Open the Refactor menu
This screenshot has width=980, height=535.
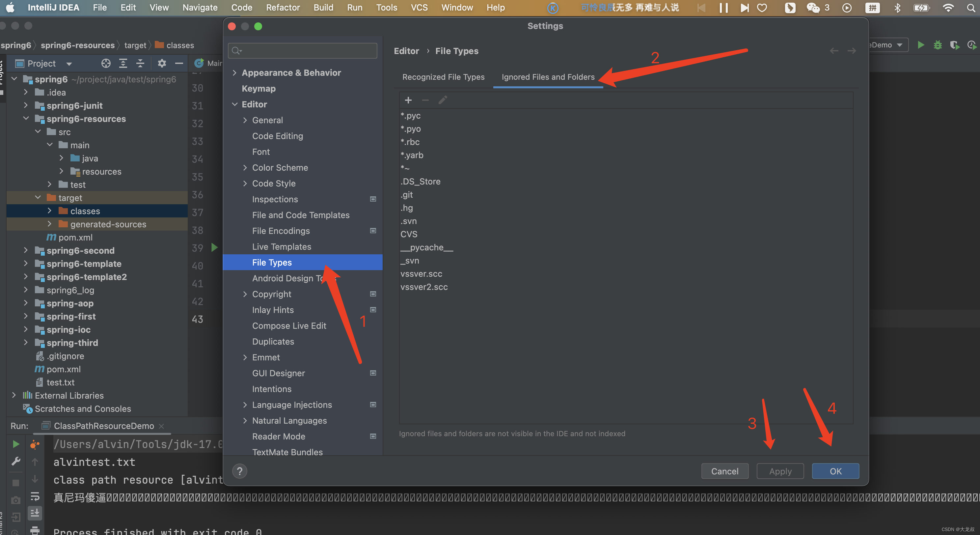(283, 8)
